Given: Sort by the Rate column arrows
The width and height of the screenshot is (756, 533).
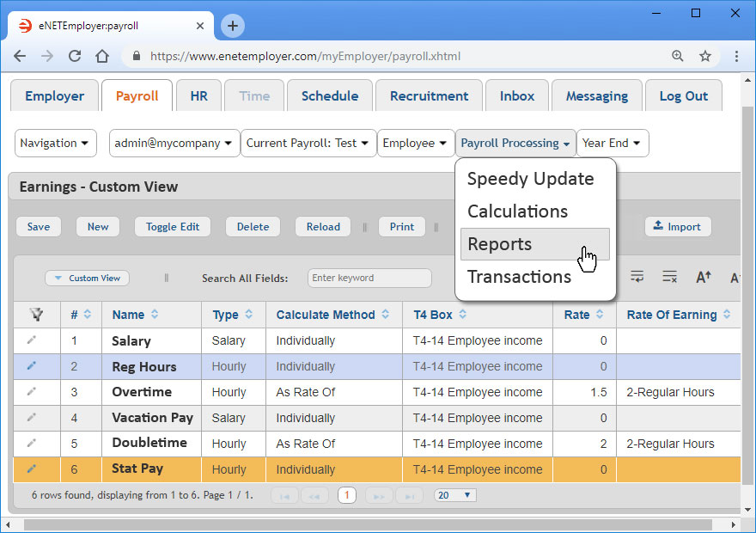Looking at the screenshot, I should pos(600,315).
